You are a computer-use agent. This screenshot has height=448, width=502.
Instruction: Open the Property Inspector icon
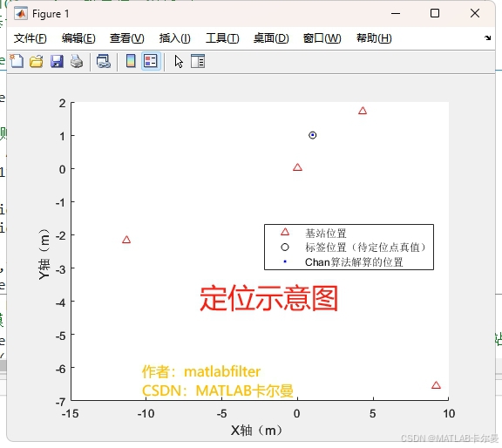198,61
